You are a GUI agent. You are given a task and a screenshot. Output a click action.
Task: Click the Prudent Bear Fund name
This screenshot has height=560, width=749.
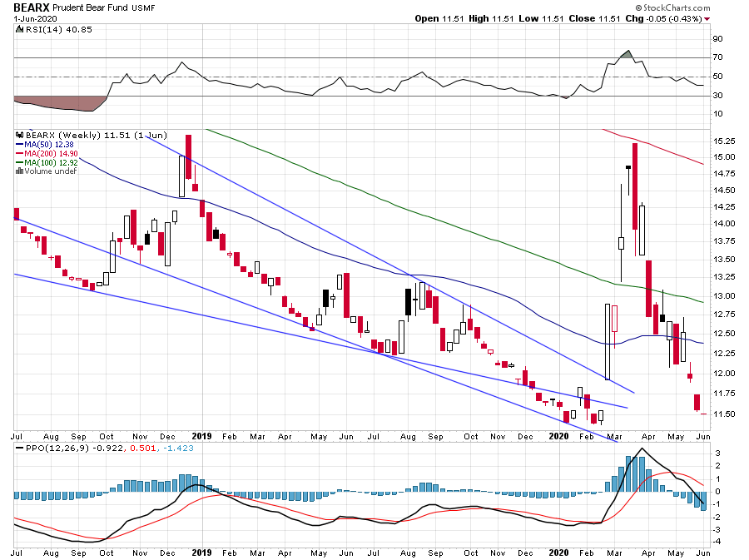[90, 8]
